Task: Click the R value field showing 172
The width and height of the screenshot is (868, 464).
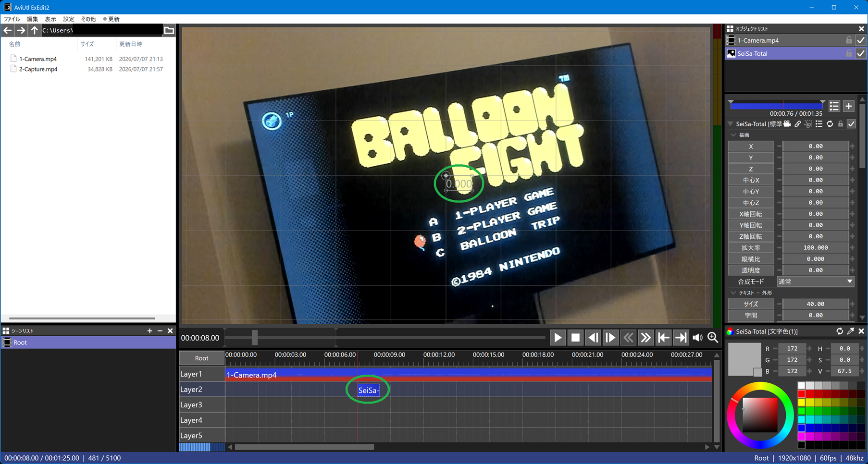Action: tap(792, 349)
